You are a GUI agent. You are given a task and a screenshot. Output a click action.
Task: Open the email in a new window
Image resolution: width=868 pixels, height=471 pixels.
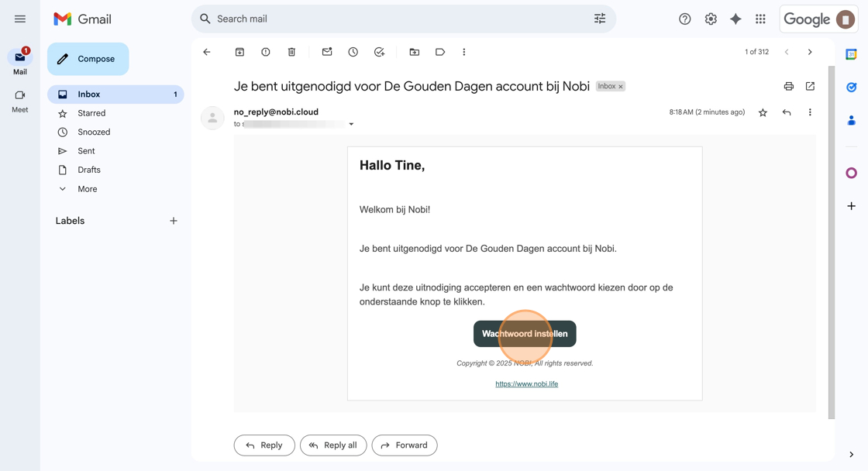[810, 86]
